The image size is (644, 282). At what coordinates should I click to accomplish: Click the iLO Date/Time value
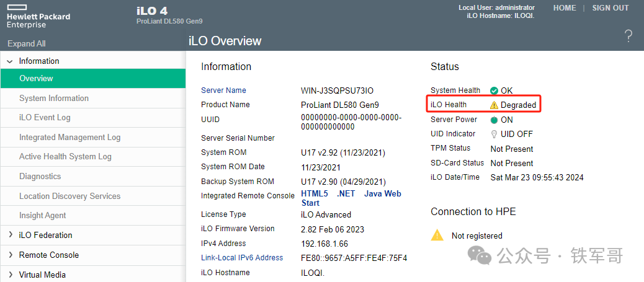coord(537,177)
